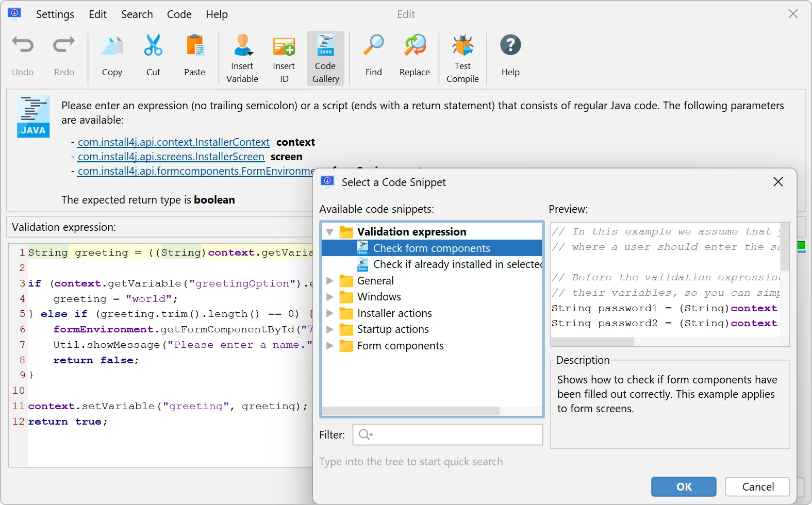The image size is (812, 505).
Task: Run Test Compile
Action: pyautogui.click(x=462, y=58)
